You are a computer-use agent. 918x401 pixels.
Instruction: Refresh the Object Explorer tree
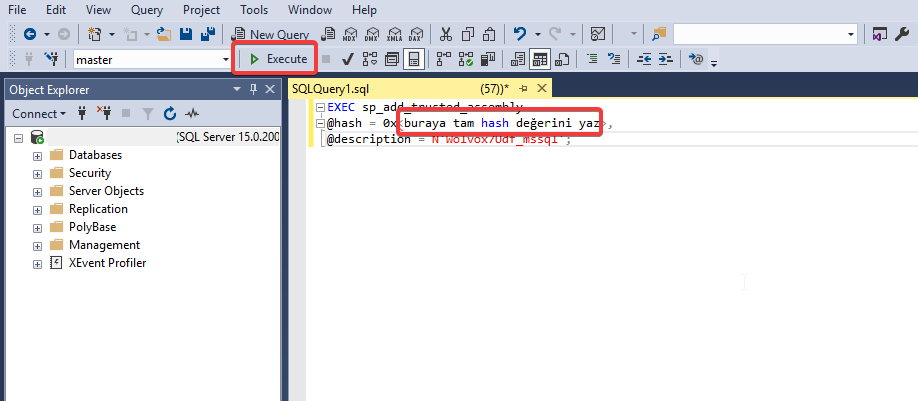coord(170,114)
